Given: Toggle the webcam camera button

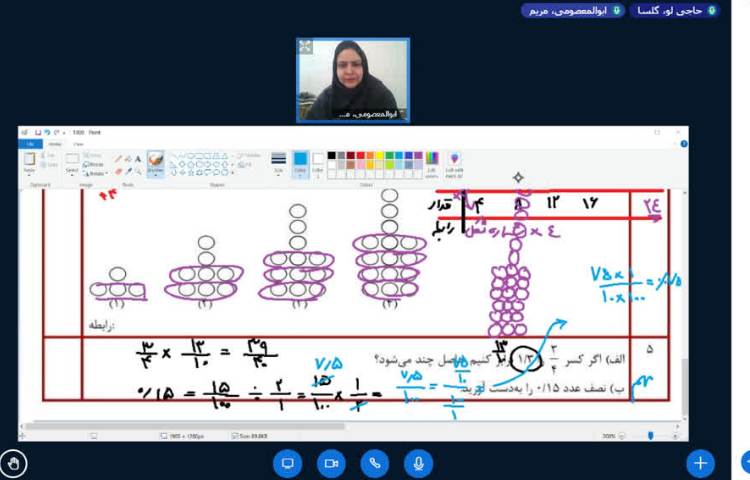Looking at the screenshot, I should pyautogui.click(x=331, y=463).
